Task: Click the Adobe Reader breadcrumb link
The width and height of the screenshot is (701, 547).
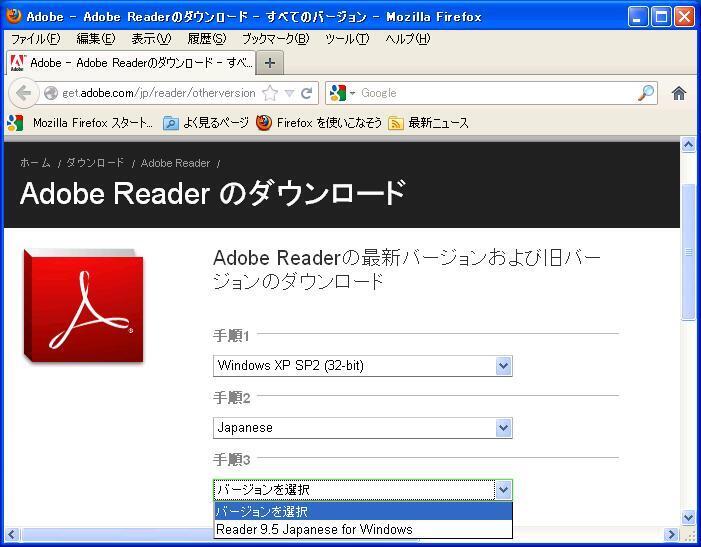Action: (x=175, y=163)
